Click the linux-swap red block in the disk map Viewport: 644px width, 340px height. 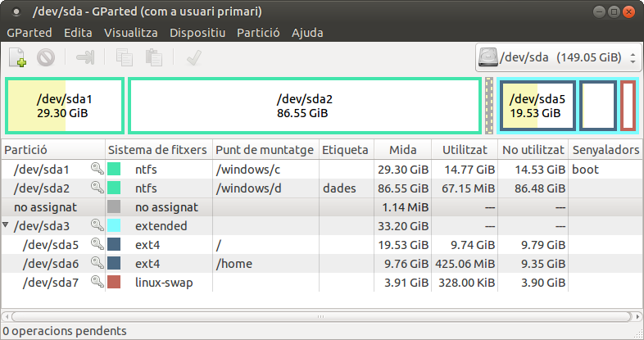pyautogui.click(x=628, y=106)
